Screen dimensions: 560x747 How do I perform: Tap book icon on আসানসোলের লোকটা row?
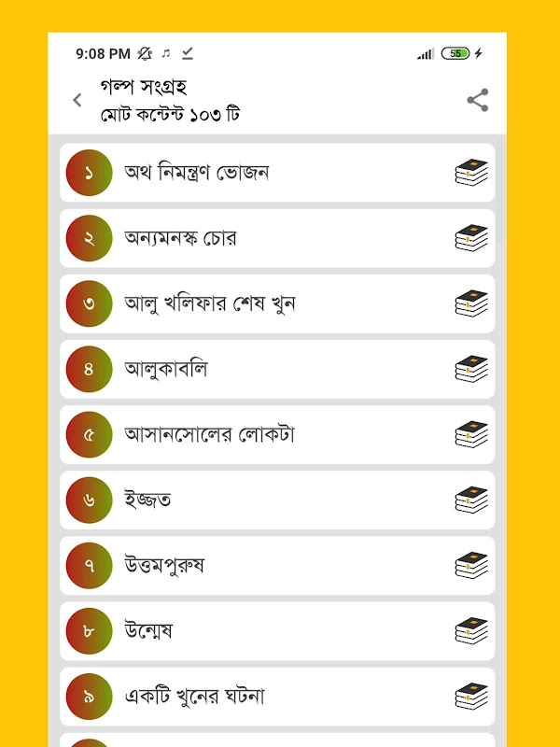[471, 434]
